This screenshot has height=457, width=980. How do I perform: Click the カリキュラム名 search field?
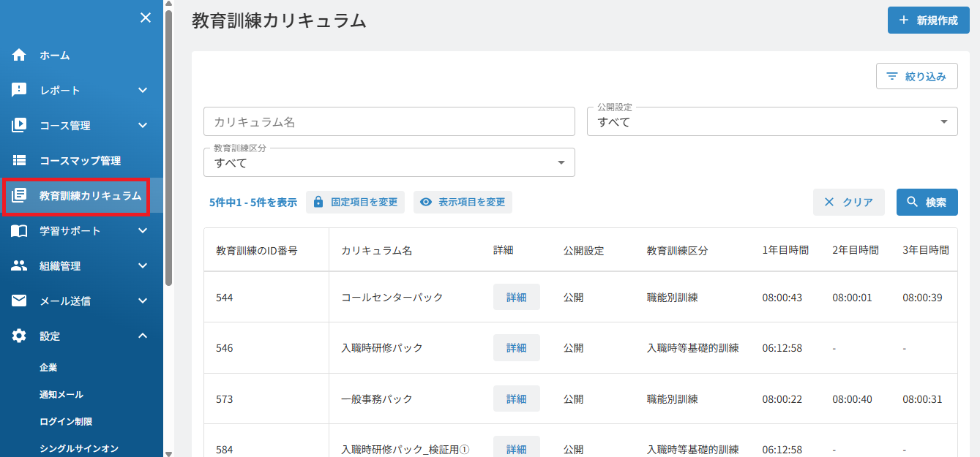[389, 121]
